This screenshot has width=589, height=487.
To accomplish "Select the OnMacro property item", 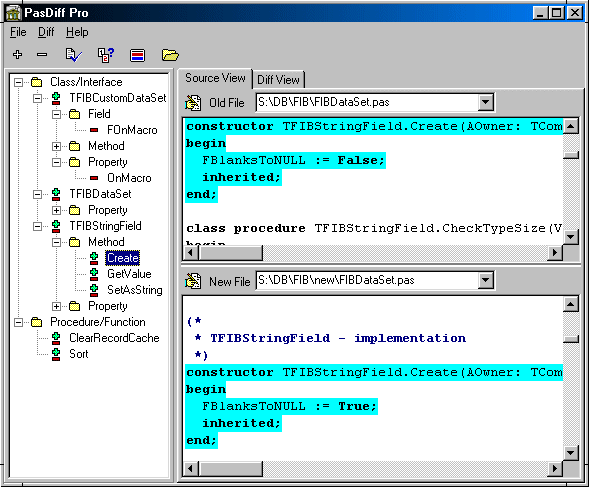I will [x=129, y=178].
